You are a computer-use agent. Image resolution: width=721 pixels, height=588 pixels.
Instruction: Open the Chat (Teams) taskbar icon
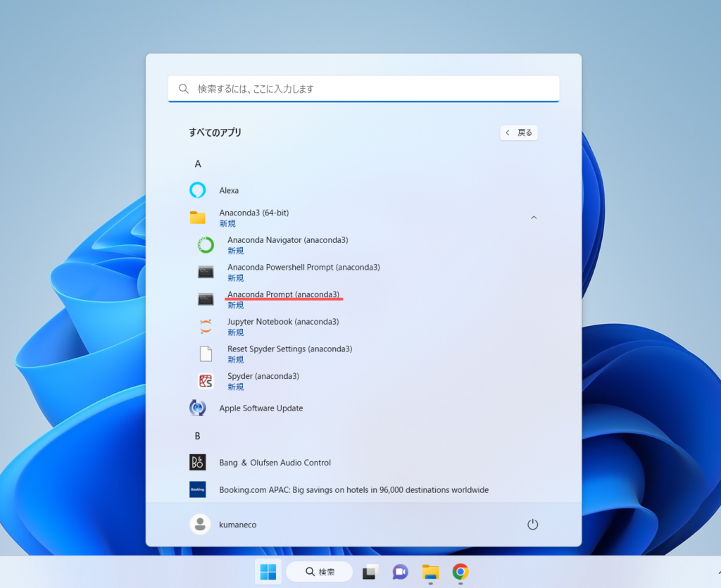(400, 572)
